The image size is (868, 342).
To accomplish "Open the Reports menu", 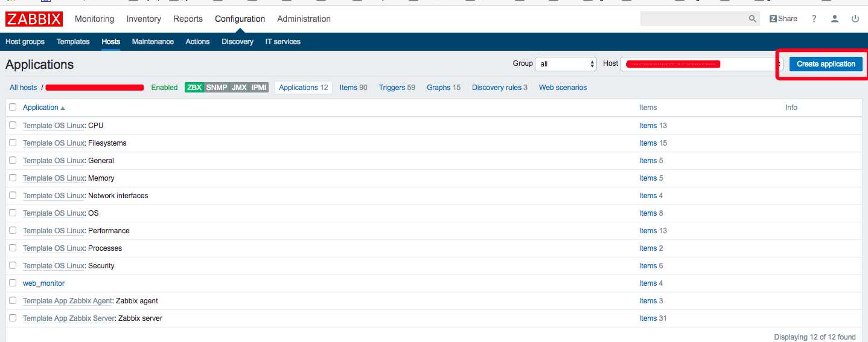I will pos(188,19).
